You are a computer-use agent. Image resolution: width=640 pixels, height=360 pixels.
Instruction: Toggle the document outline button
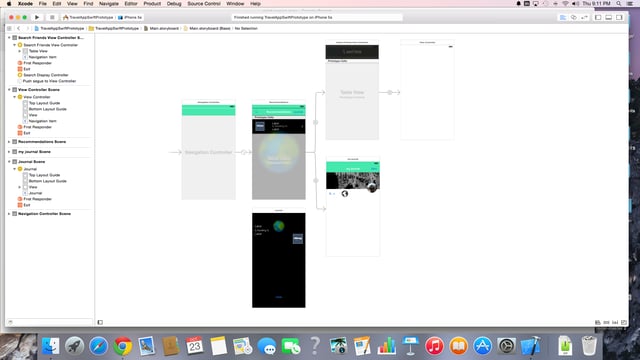point(100,322)
